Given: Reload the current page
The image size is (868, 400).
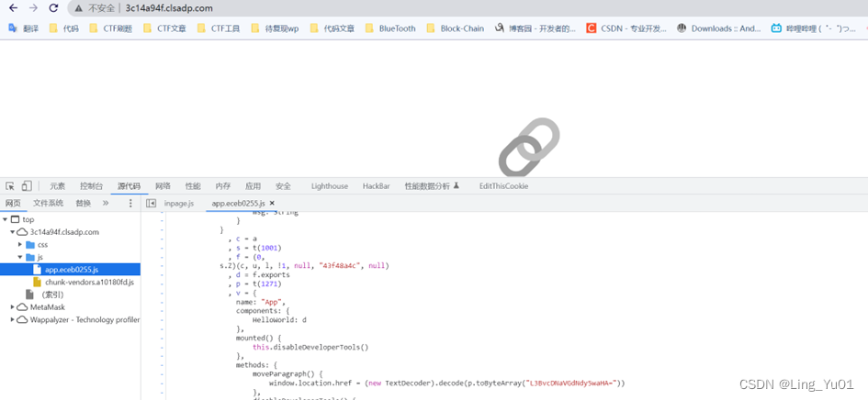Looking at the screenshot, I should pyautogui.click(x=53, y=8).
